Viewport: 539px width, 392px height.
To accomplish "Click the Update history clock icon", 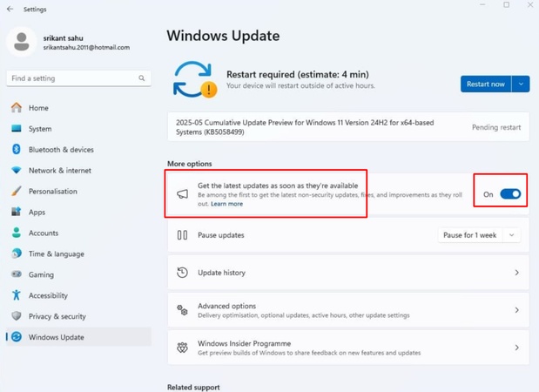I will click(183, 273).
